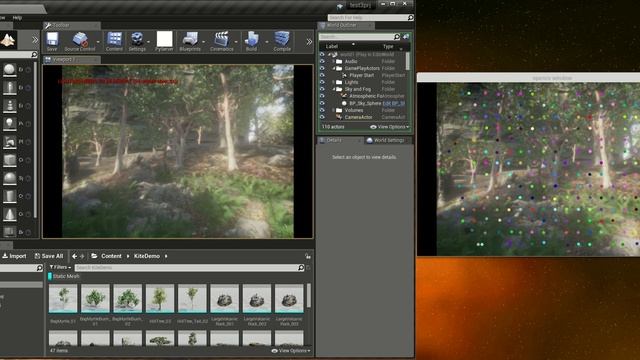Viewport: 640px width, 360px height.
Task: Click the add-folder icon in the World Outliner
Action: (x=406, y=37)
